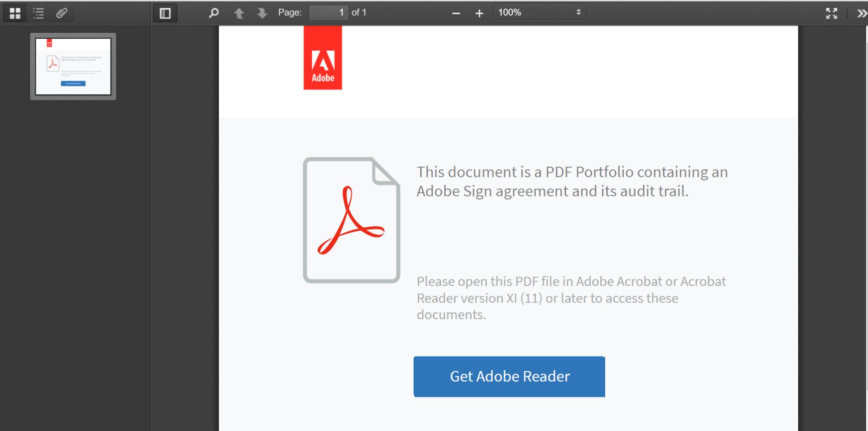
Task: Go to the next page
Action: point(261,13)
